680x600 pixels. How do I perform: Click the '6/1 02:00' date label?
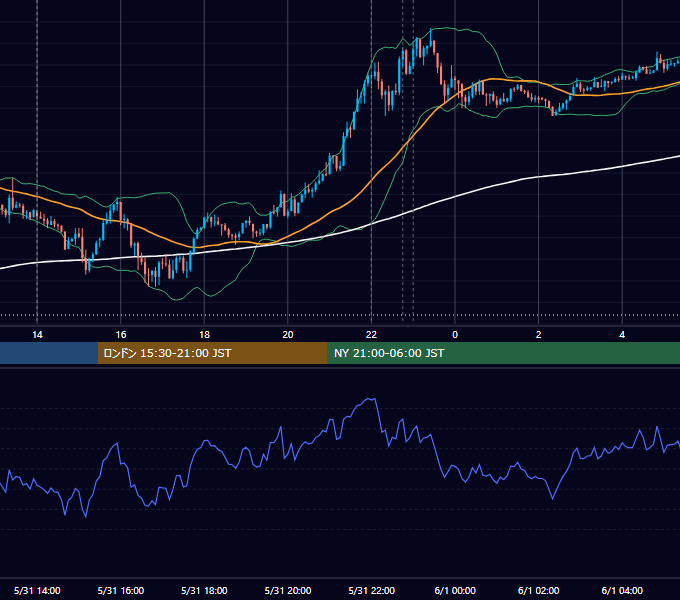tap(539, 590)
